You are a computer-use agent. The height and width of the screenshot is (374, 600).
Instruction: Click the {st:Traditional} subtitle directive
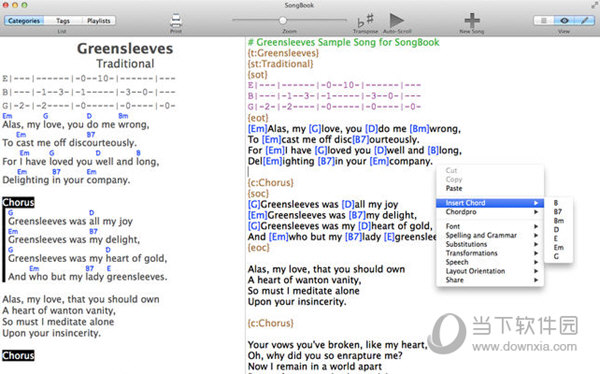[280, 64]
